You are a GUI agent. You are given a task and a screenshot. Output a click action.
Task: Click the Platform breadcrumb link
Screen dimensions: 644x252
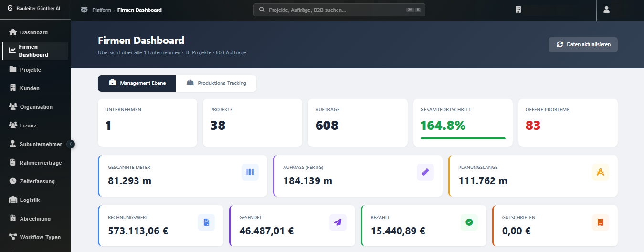(102, 10)
